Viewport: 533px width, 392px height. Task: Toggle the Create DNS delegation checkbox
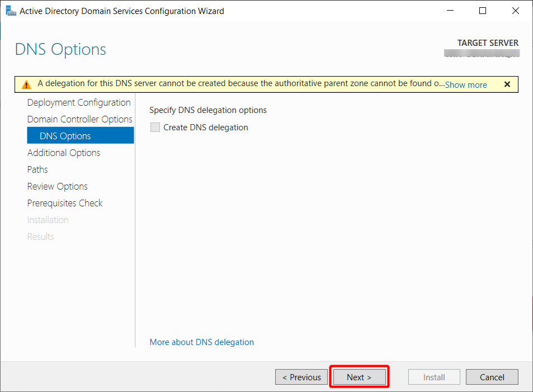155,127
